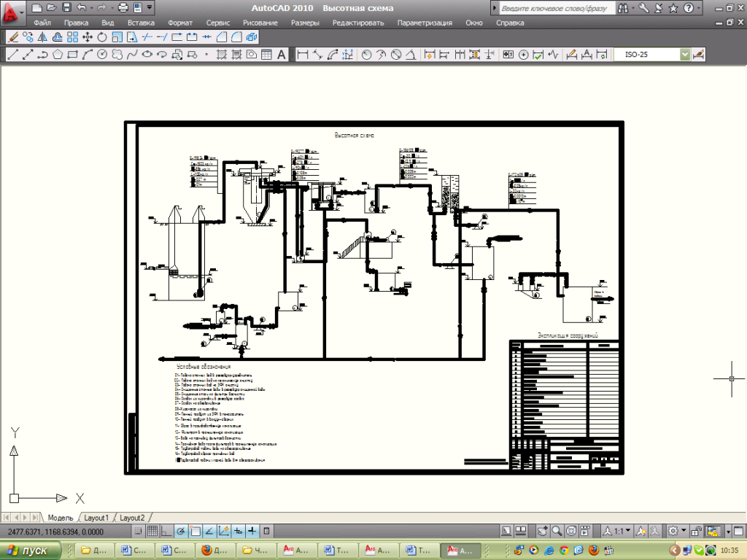This screenshot has width=747, height=560.
Task: Select the Aligned dimension tool
Action: (317, 55)
